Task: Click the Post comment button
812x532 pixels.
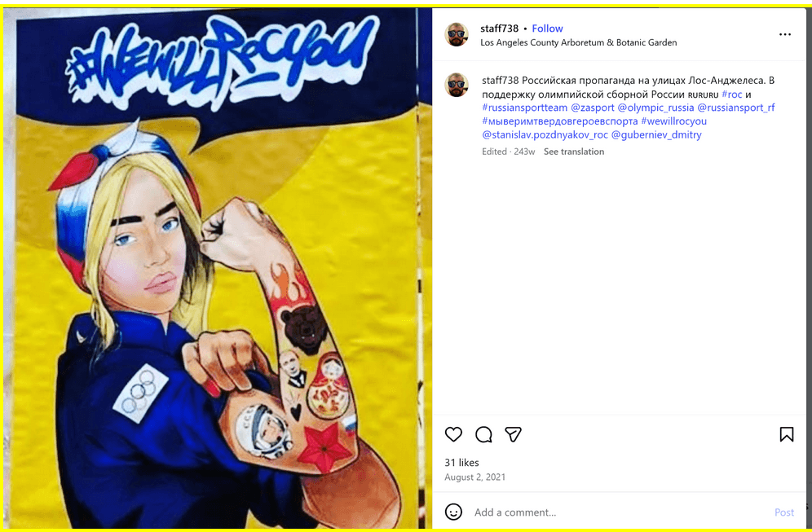Action: tap(783, 512)
